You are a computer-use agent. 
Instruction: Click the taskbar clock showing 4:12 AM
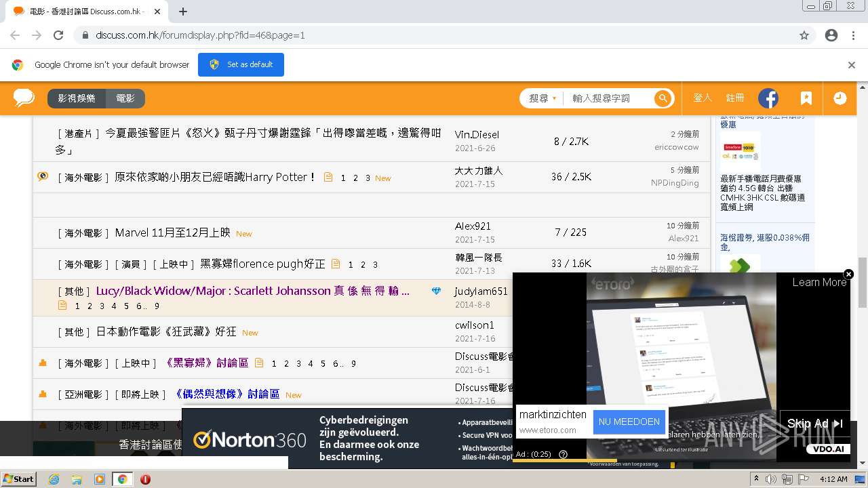(833, 479)
